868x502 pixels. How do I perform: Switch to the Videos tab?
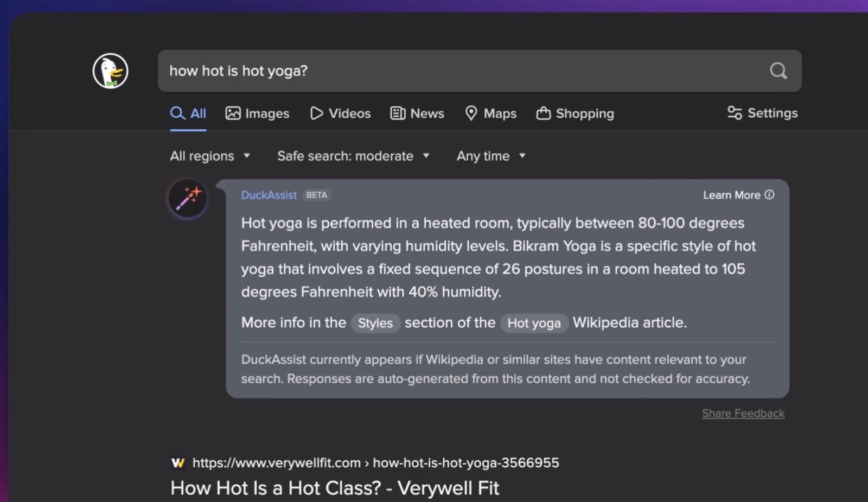click(340, 113)
